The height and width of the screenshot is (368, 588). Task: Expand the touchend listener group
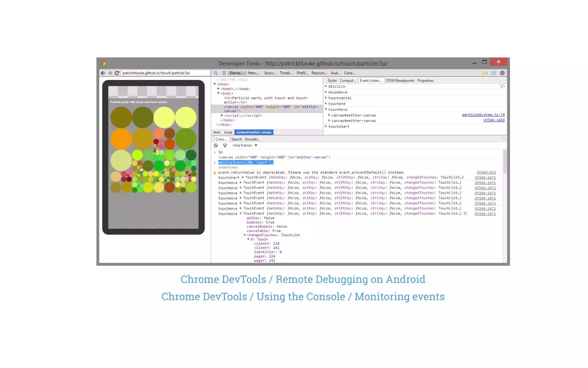coord(326,103)
